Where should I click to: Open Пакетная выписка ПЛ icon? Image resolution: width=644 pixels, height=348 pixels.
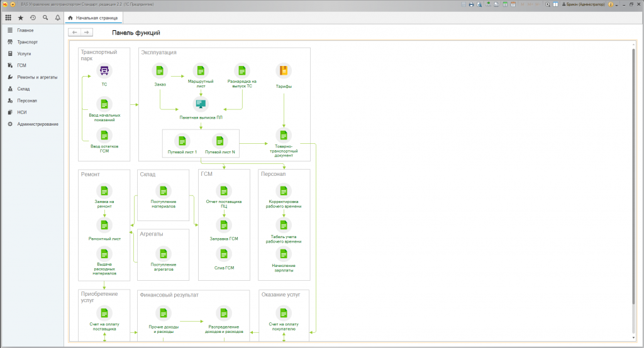coord(201,104)
